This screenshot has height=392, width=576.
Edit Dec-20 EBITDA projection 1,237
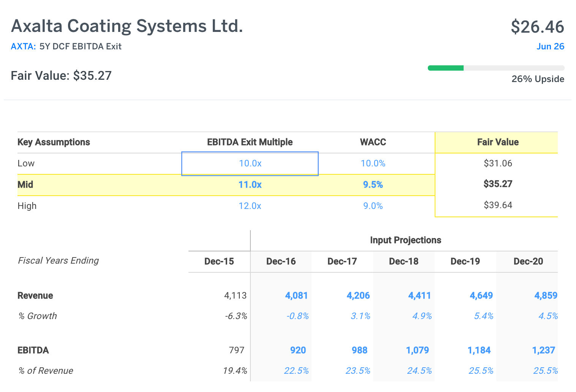[x=544, y=350]
